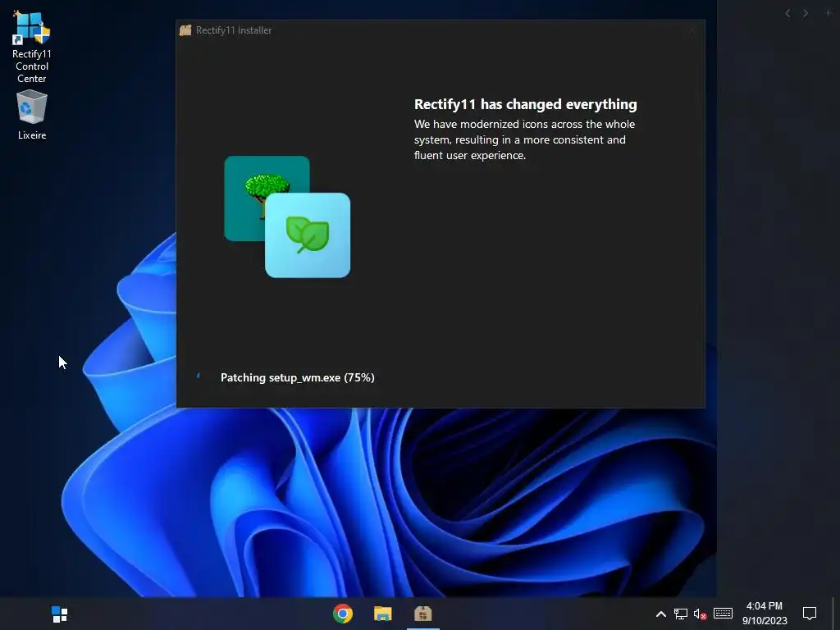Launch Google Chrome from the taskbar
Image resolution: width=840 pixels, height=630 pixels.
tap(343, 614)
